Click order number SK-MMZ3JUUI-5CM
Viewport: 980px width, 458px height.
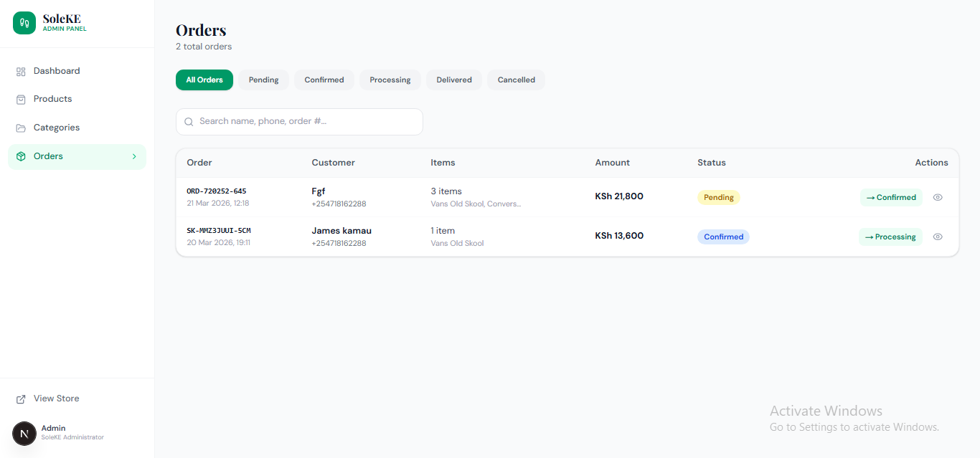tap(219, 231)
